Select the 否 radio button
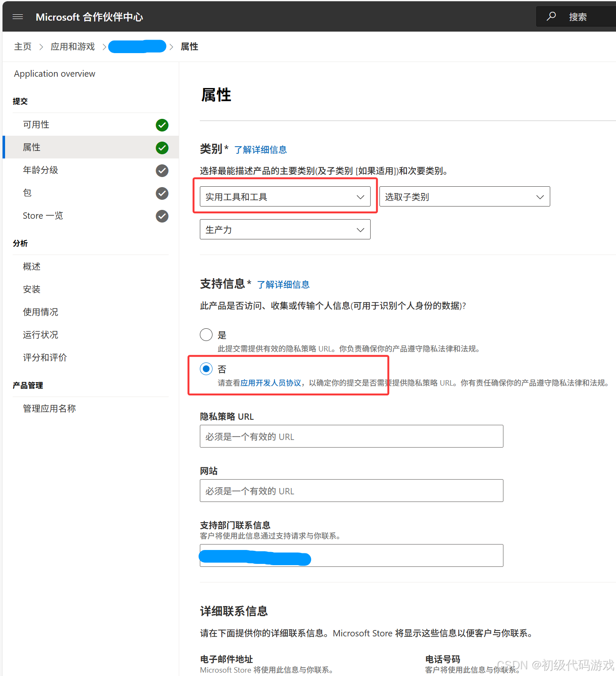Screen dimensions: 616x676 [206, 369]
